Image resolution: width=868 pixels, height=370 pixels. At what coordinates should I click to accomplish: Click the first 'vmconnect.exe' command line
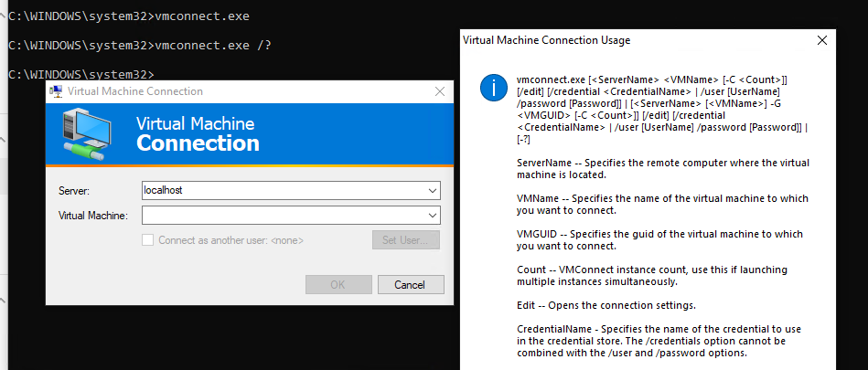coord(129,16)
